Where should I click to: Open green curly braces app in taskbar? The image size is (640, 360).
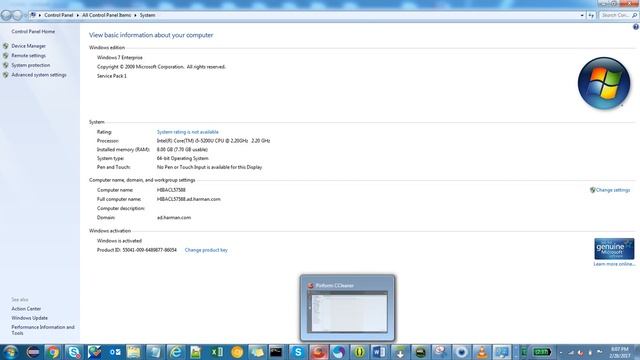359,352
